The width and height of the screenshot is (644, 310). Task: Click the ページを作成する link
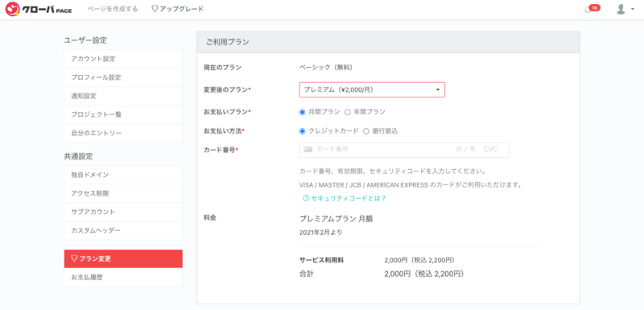point(113,9)
